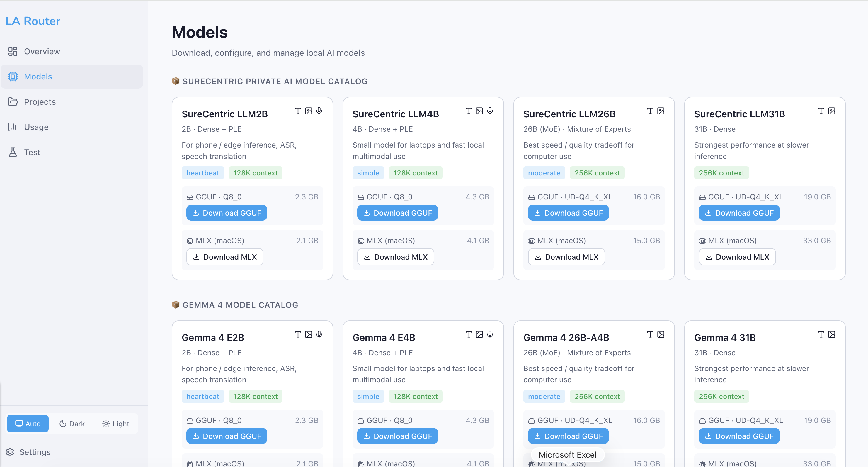
Task: Download MLX for SureCentric LLM31B
Action: 737,257
